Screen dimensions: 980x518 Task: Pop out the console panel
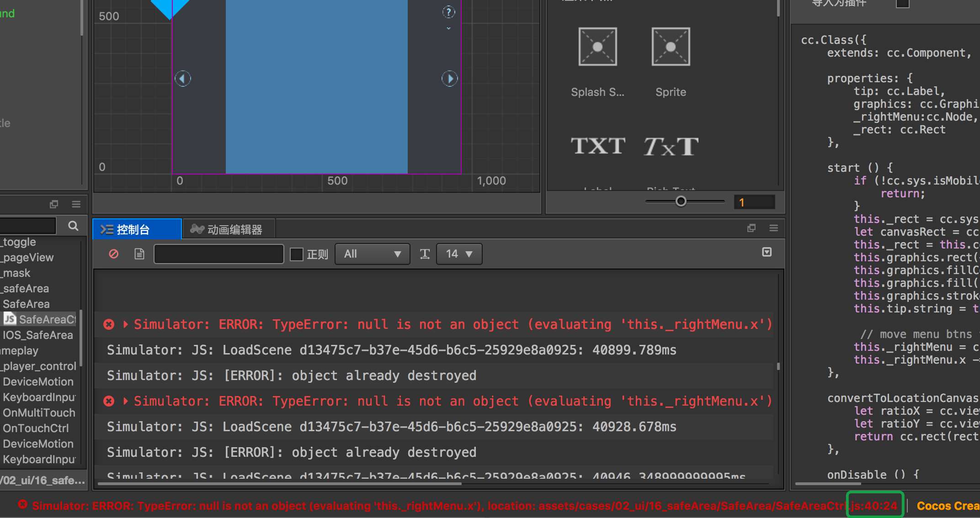click(751, 228)
